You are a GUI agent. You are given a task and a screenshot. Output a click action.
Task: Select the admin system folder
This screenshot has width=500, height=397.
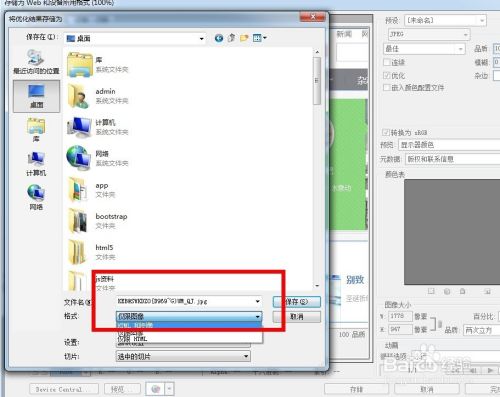(97, 96)
